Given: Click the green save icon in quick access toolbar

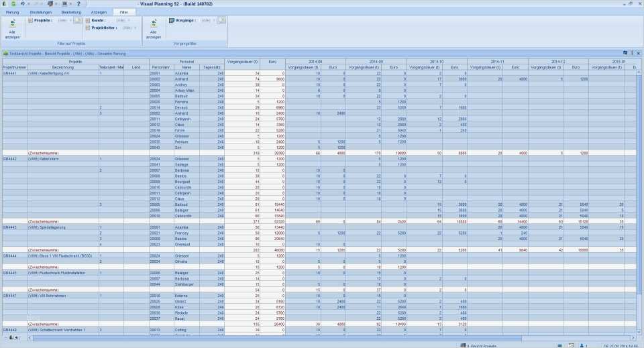Looking at the screenshot, I should click(13, 4).
